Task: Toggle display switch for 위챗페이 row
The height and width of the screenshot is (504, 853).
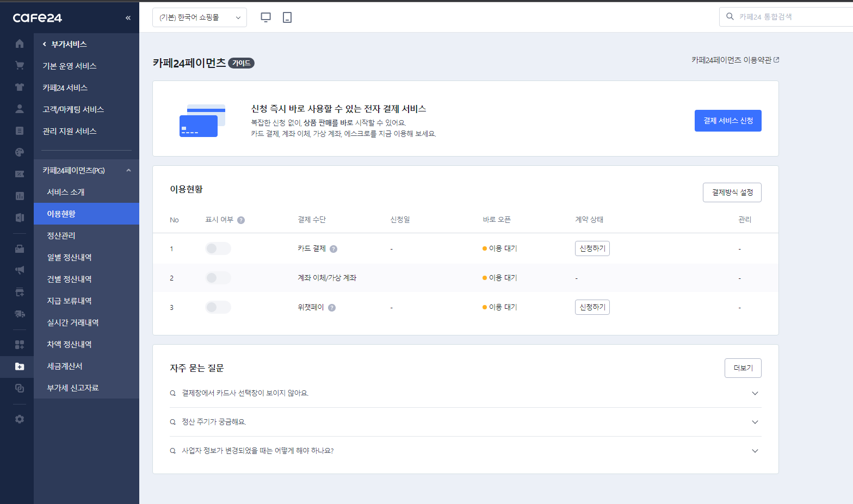Action: [218, 307]
